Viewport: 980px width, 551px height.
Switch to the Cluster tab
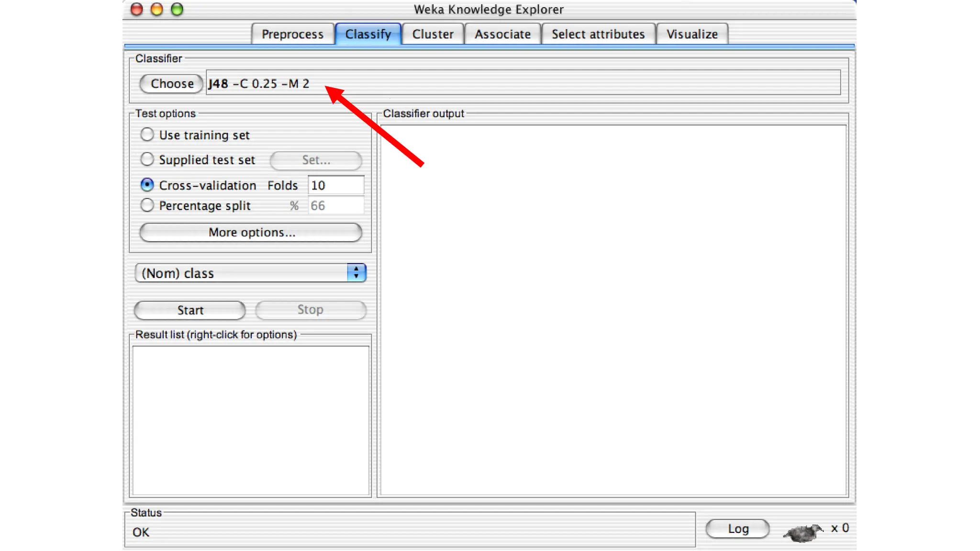[433, 34]
